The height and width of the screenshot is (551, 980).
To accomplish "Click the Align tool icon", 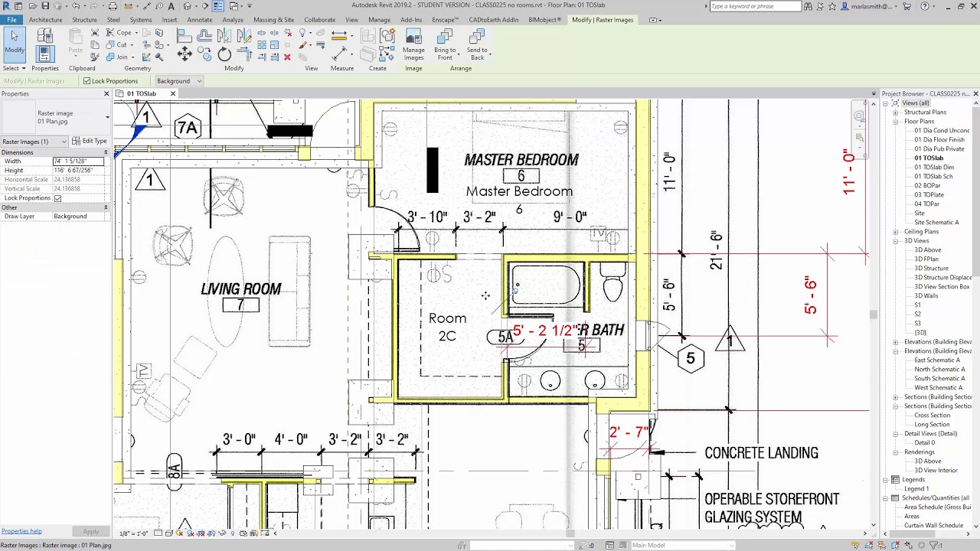I will [185, 35].
